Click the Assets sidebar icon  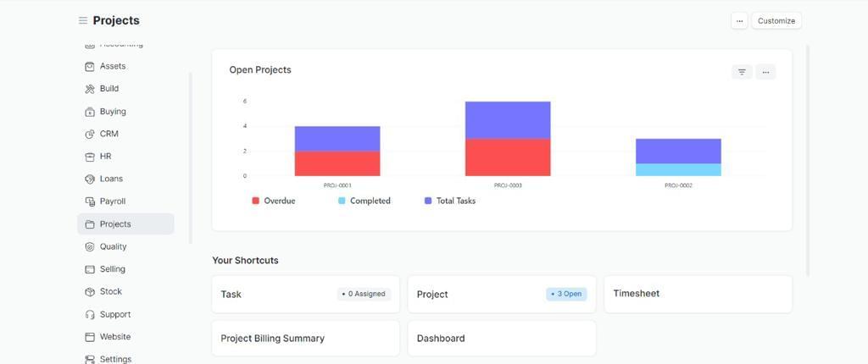click(90, 66)
